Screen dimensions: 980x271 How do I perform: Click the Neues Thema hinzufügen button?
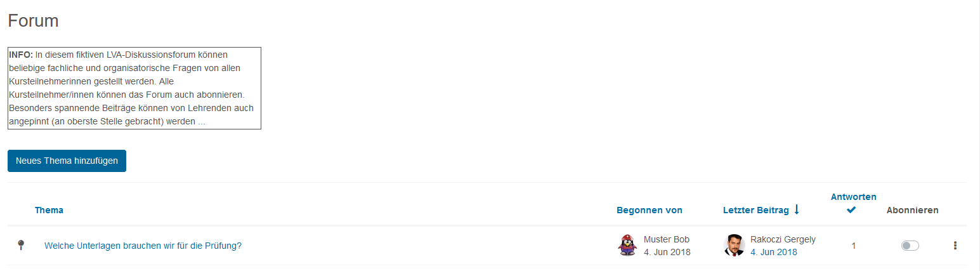click(x=67, y=161)
